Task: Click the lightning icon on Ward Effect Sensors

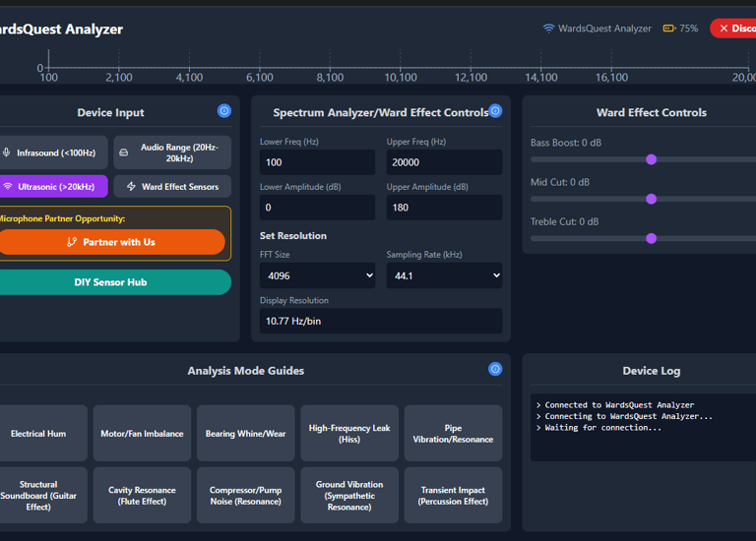Action: coord(131,187)
